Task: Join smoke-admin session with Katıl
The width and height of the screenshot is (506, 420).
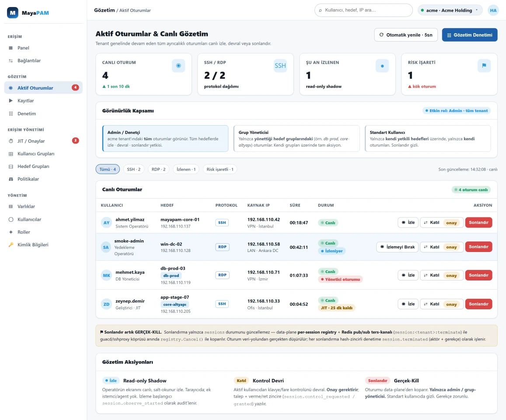Action: click(441, 247)
